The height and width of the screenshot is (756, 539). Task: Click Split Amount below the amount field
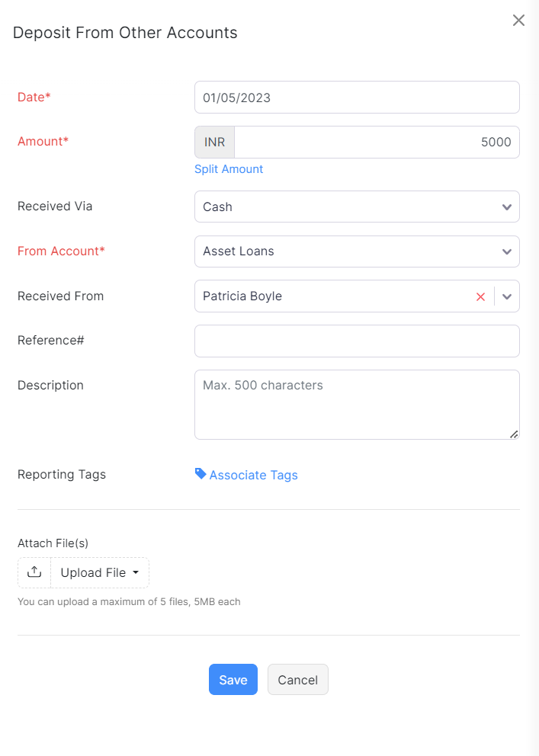pos(229,169)
